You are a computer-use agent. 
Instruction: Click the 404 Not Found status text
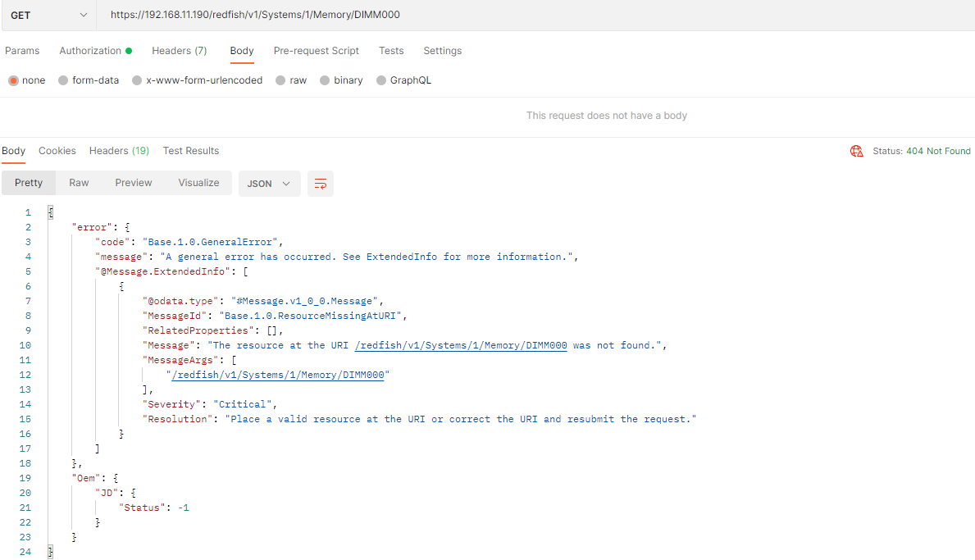point(938,151)
